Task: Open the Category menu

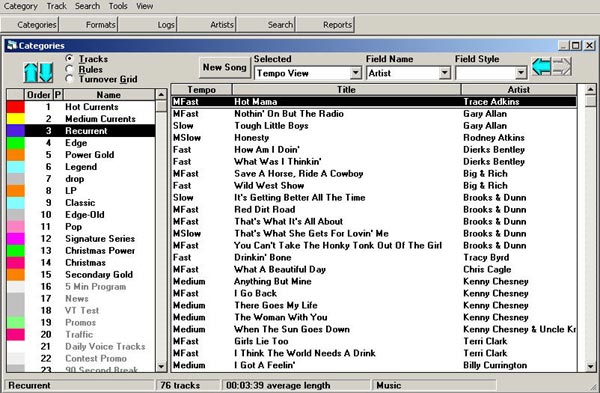Action: click(x=21, y=6)
